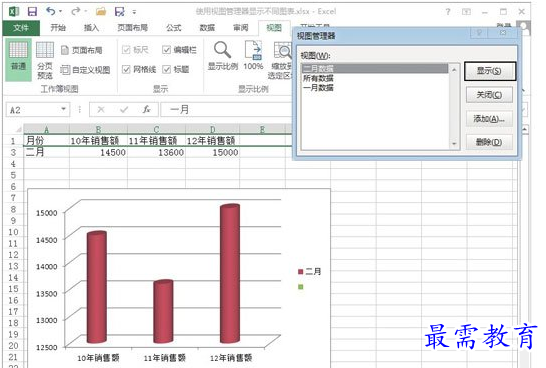Viewport: 546px width, 368px height.
Task: Select 普通 normal workbook view
Action: coord(18,59)
